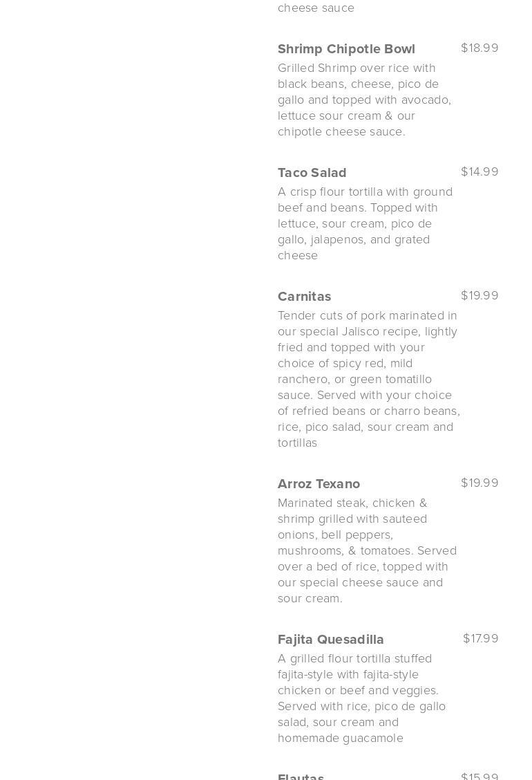Click the words homemade guacamole
This screenshot has height=780, width=532.
tap(341, 739)
